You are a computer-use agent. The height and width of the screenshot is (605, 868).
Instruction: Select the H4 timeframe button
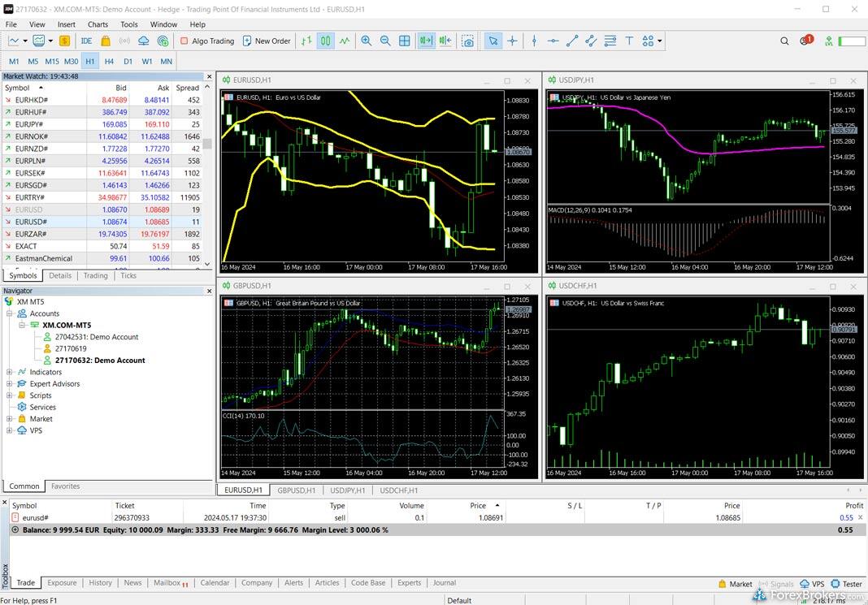click(109, 61)
